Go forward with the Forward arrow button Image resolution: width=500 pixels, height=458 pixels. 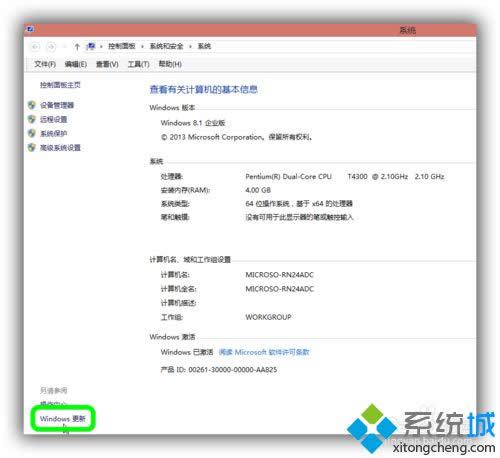tap(51, 47)
